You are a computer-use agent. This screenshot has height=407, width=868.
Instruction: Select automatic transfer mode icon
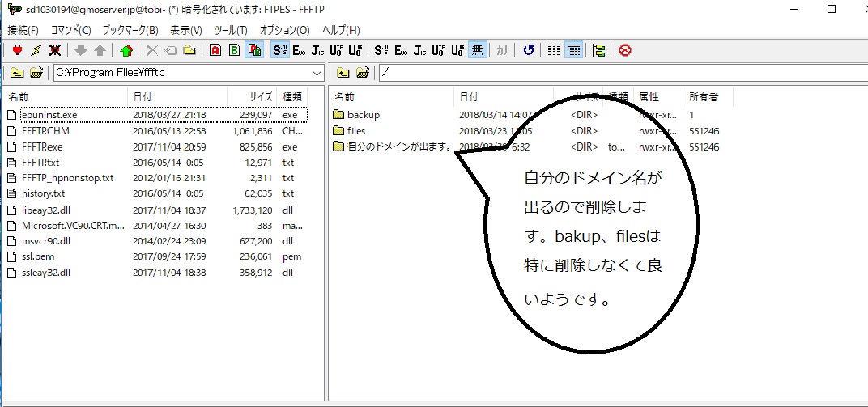click(254, 50)
